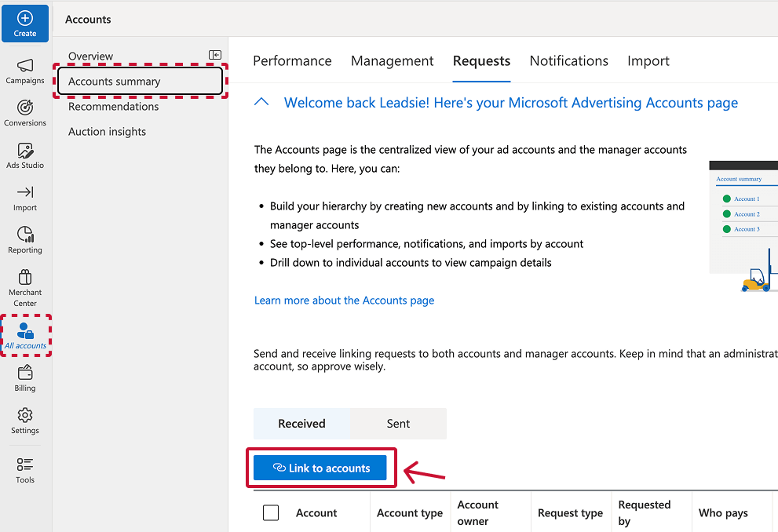Open the Import tab in the top bar
The width and height of the screenshot is (778, 532).
[648, 61]
